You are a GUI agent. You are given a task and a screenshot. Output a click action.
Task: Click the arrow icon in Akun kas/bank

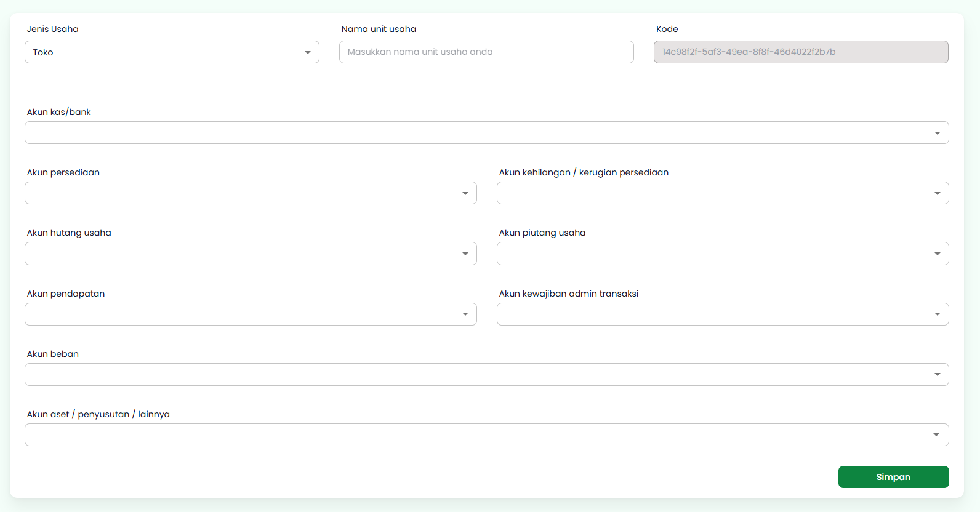pyautogui.click(x=937, y=133)
